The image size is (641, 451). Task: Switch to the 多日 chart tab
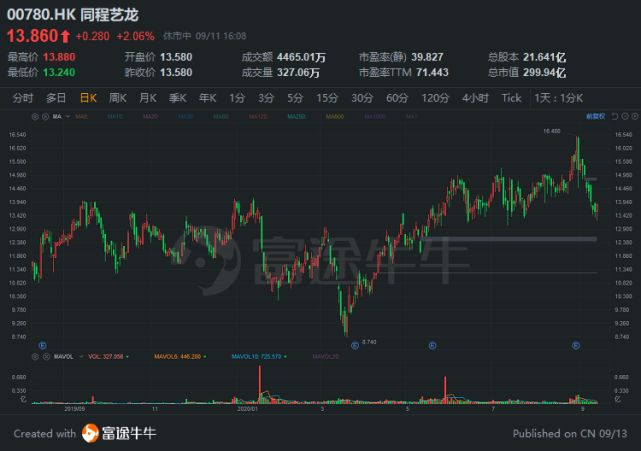(x=56, y=98)
